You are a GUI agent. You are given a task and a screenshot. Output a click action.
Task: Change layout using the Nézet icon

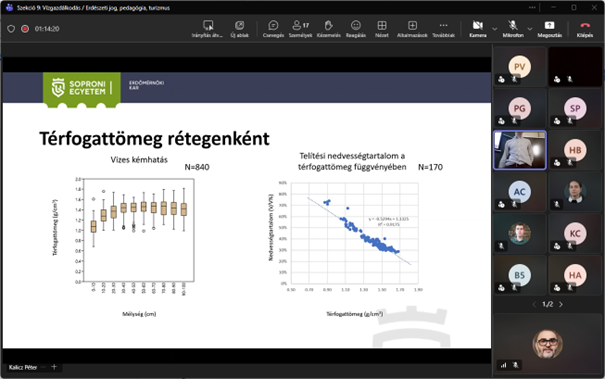click(x=382, y=29)
